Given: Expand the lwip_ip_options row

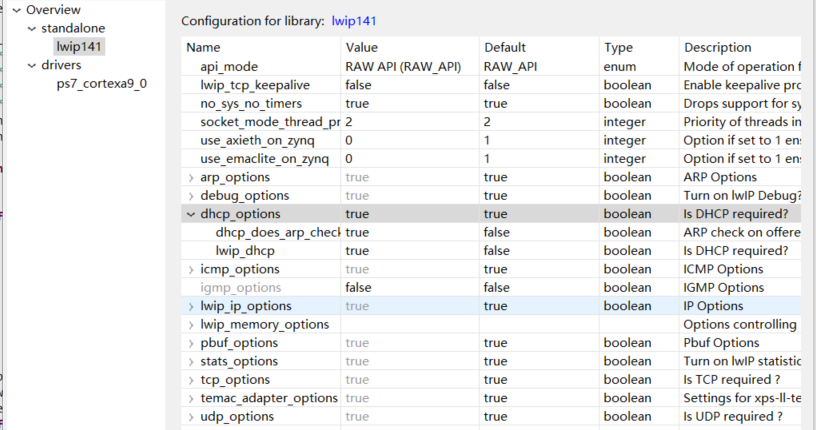Looking at the screenshot, I should tap(191, 306).
